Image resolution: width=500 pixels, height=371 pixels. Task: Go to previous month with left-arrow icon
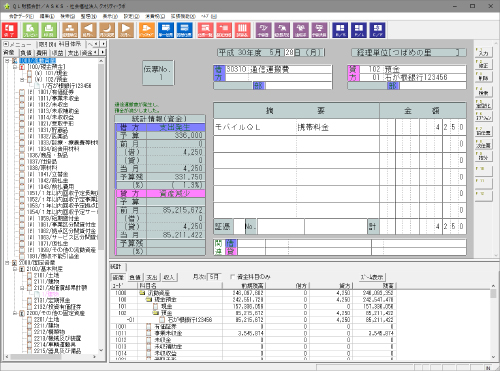click(x=88, y=30)
